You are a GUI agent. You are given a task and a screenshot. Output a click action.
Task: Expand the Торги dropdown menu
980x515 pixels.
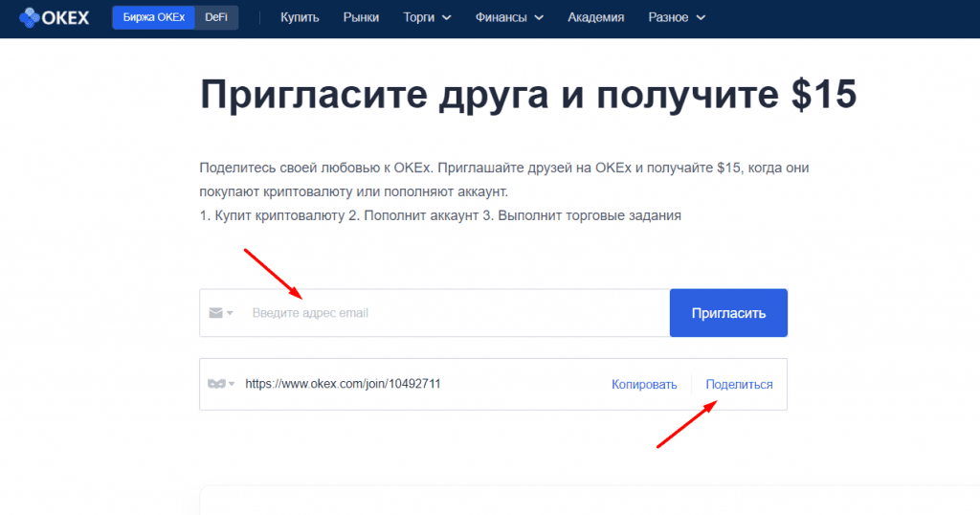tap(427, 17)
